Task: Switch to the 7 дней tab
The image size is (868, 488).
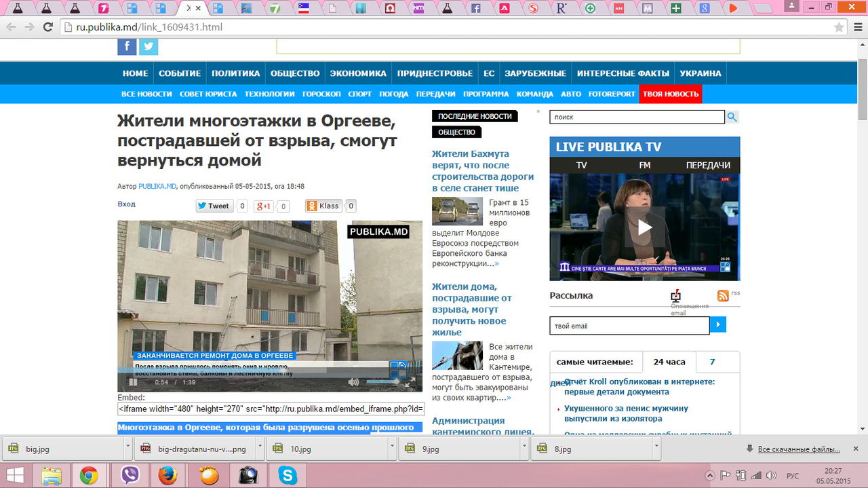Action: click(x=713, y=362)
